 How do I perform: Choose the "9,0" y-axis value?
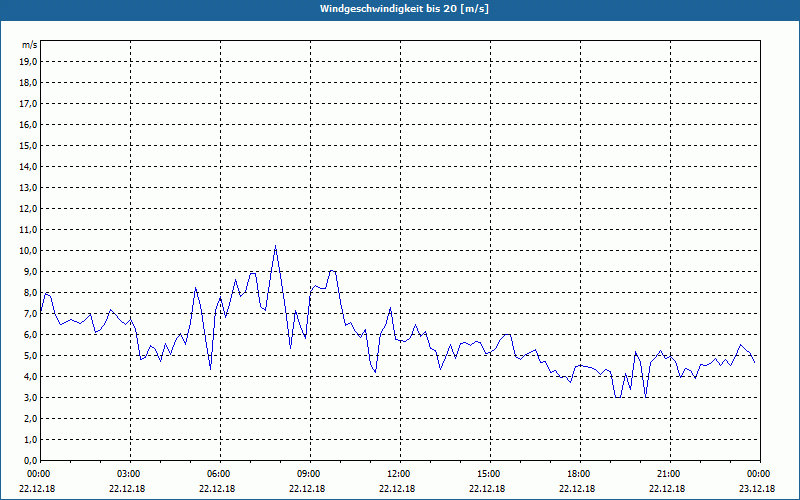30,271
